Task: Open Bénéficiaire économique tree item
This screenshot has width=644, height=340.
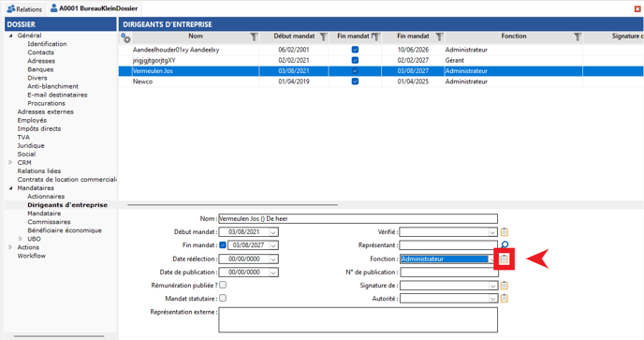Action: point(65,230)
